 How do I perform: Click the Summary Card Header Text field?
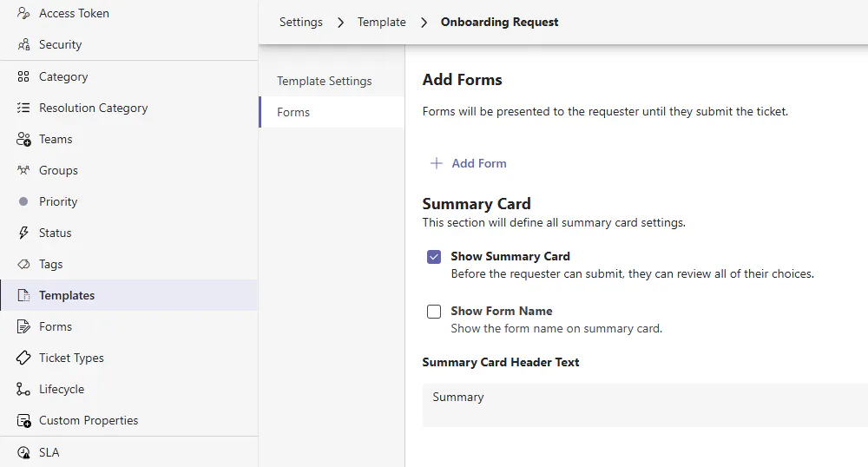(644, 405)
